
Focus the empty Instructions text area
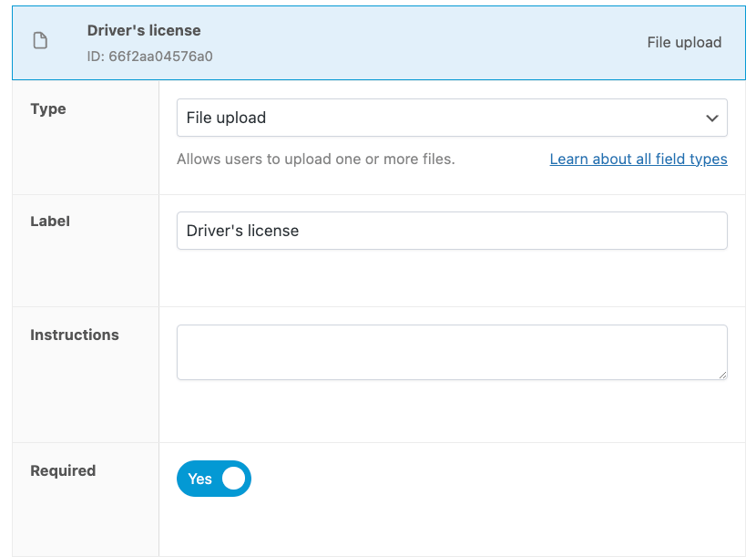tap(452, 353)
